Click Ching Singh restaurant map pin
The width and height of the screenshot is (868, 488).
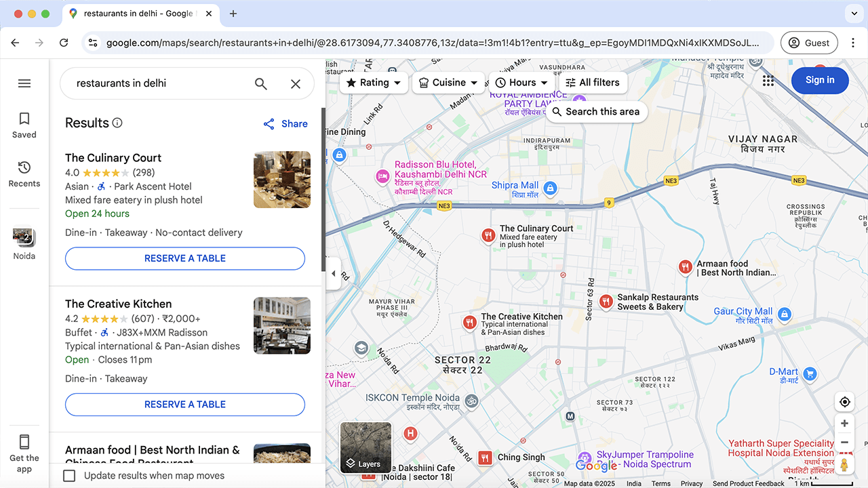pos(485,458)
